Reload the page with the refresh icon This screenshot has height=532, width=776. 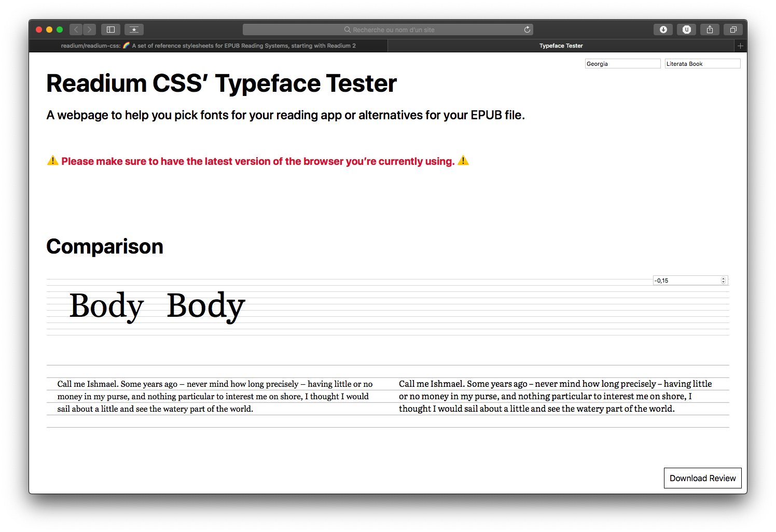pos(527,30)
